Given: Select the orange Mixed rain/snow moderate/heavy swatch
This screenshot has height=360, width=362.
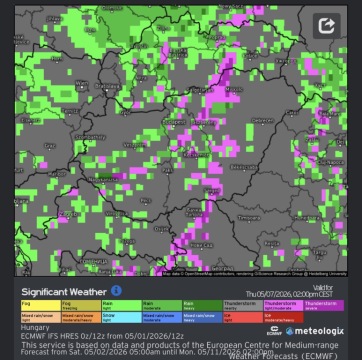Looking at the screenshot, I should coord(81,317).
